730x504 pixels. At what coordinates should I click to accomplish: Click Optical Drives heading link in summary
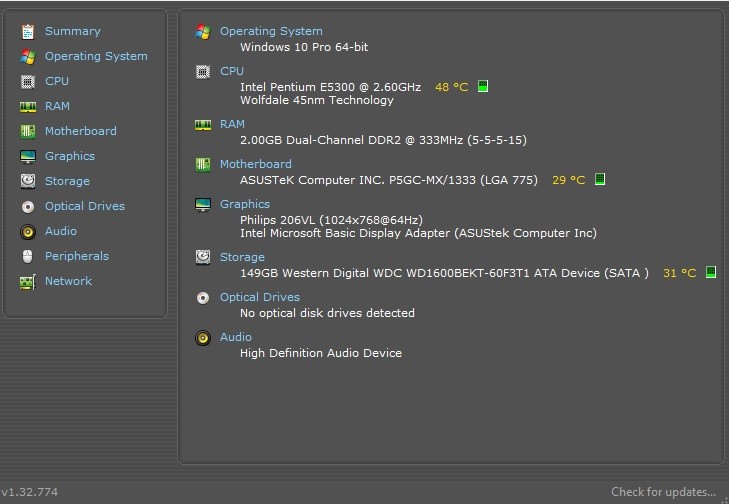tap(260, 297)
